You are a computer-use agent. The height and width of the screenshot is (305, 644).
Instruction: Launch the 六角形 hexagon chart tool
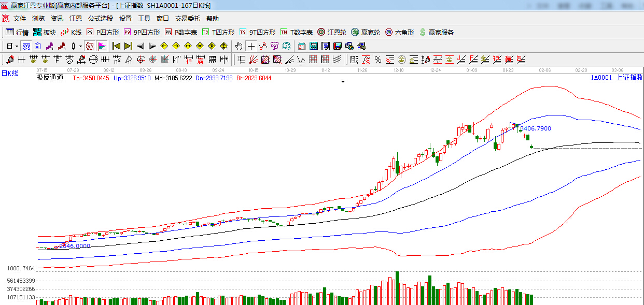pos(399,32)
